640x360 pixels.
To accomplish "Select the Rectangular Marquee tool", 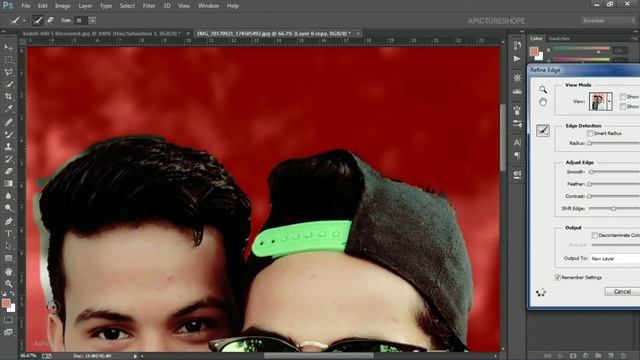I will click(8, 60).
